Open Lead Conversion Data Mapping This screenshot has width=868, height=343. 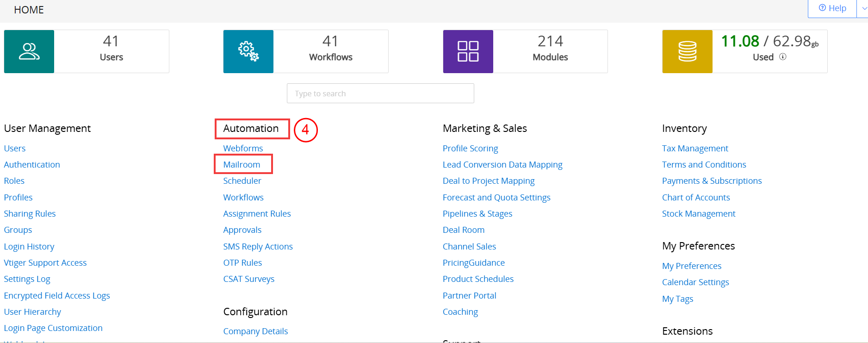click(x=502, y=165)
